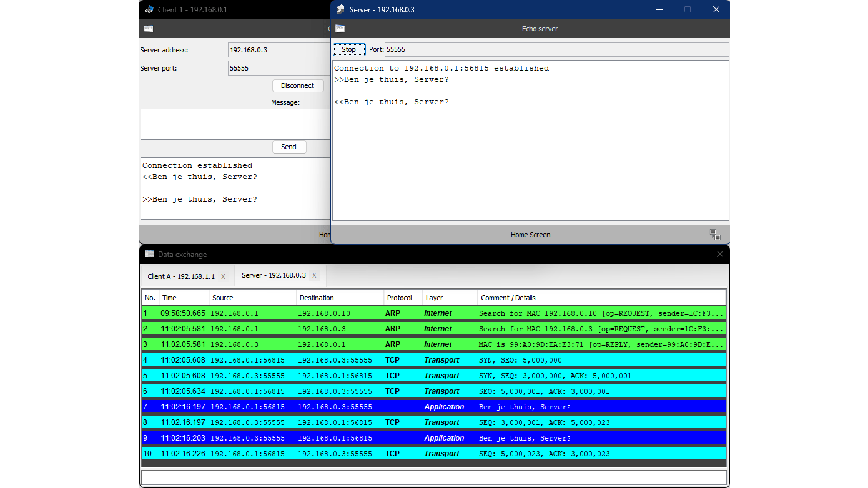Click the toolbar icon in Client 1 window

(x=149, y=29)
